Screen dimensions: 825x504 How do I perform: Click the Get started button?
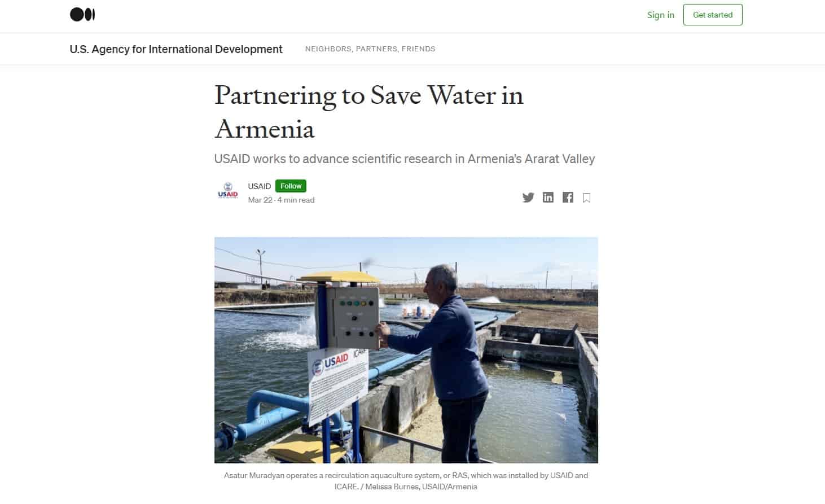713,15
